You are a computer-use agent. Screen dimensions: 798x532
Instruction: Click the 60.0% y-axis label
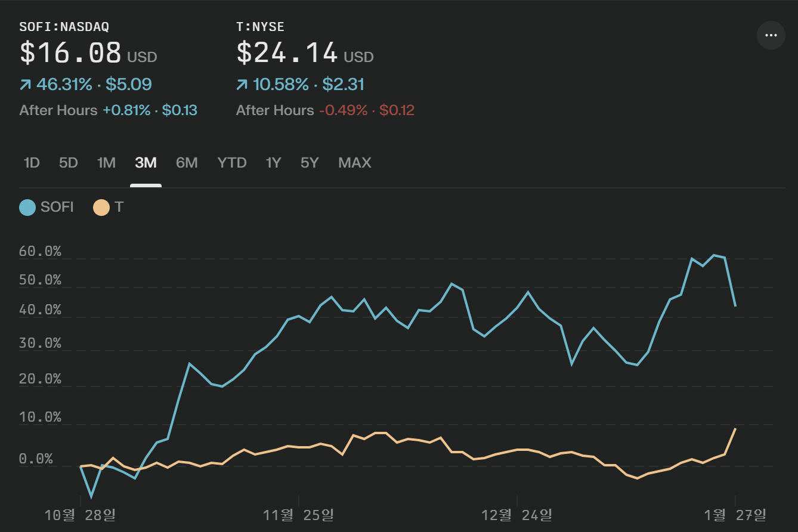click(x=41, y=252)
